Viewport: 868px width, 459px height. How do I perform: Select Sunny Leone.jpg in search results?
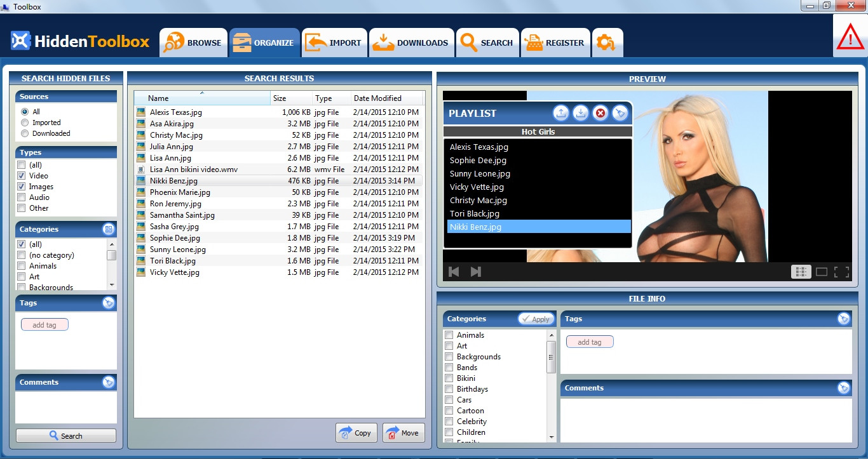click(x=278, y=249)
